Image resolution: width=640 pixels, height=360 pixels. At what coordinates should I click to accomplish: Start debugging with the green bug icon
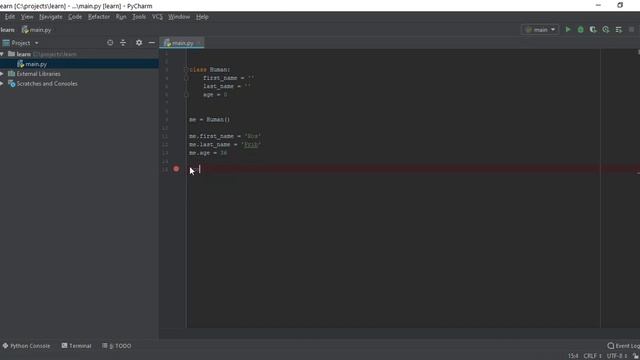(x=580, y=29)
